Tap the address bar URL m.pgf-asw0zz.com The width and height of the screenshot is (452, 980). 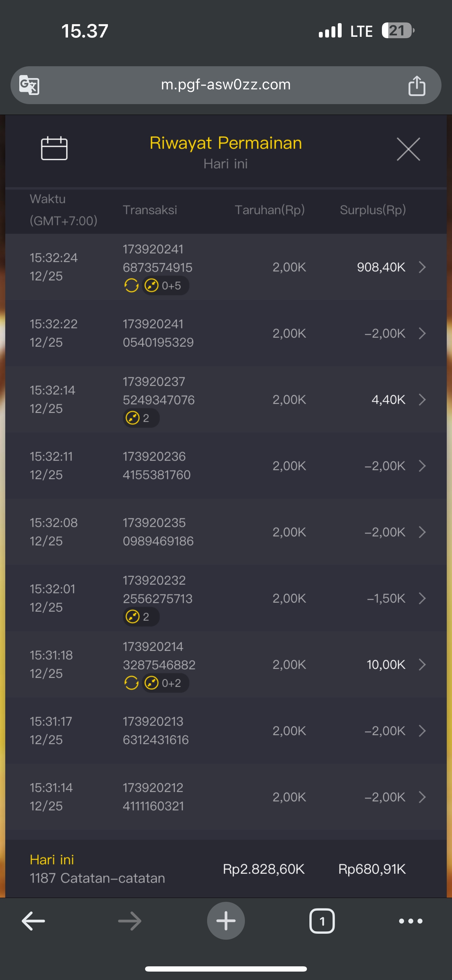click(x=226, y=84)
